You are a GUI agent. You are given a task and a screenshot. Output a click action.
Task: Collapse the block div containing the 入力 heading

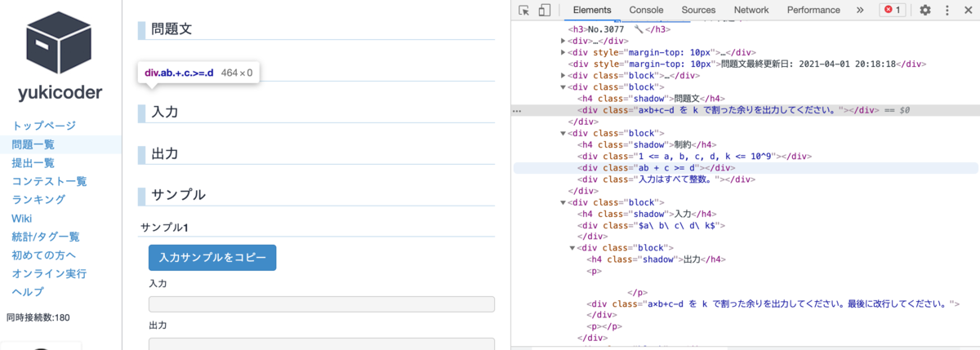[x=563, y=202]
